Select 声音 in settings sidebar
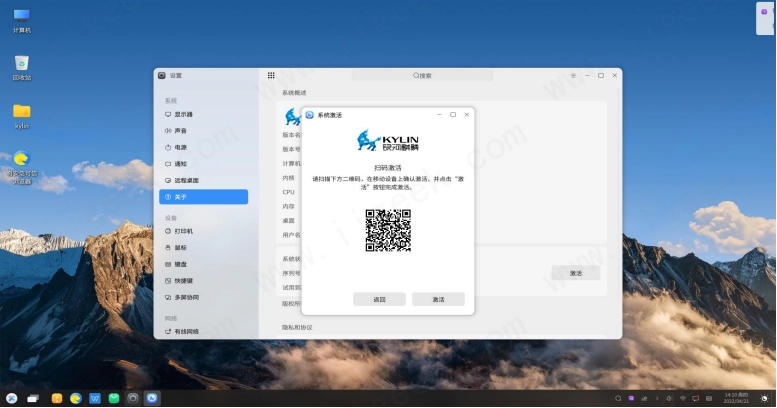 180,131
